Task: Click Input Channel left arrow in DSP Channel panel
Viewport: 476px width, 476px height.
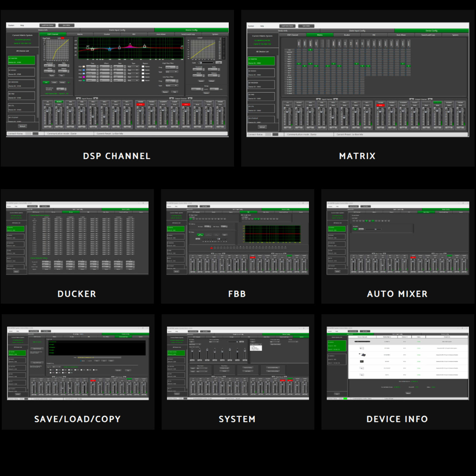Action: [x=78, y=98]
